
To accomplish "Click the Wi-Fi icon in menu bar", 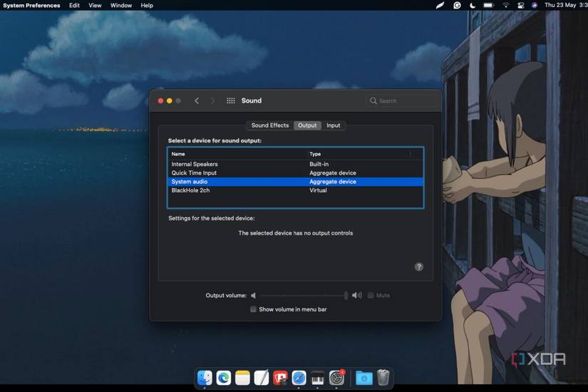I will [506, 5].
